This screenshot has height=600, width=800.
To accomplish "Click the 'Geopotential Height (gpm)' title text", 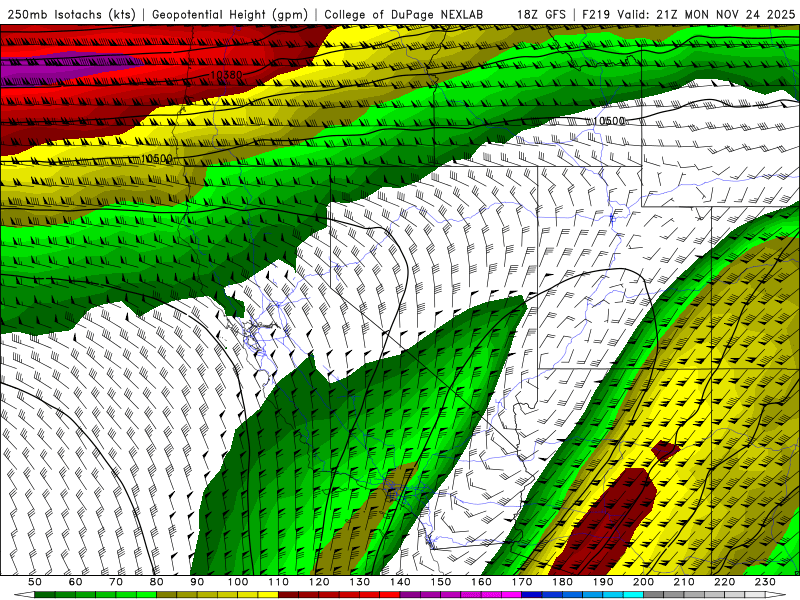I will [x=230, y=14].
